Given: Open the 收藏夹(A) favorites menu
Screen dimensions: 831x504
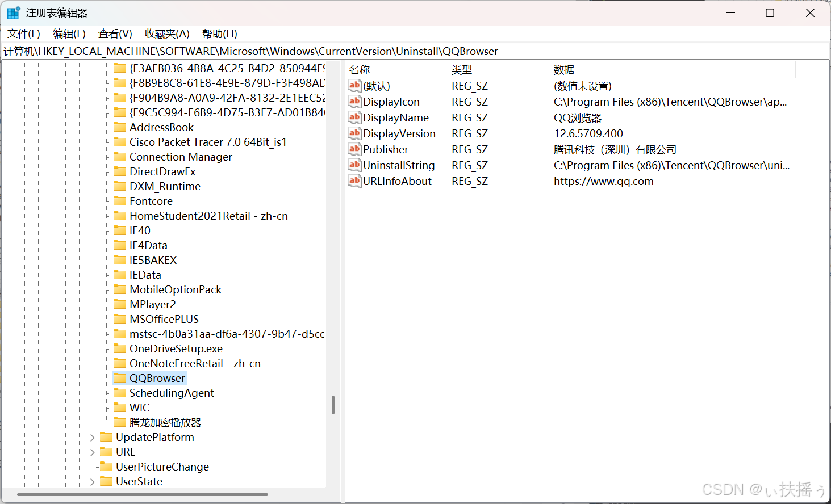Looking at the screenshot, I should tap(167, 34).
